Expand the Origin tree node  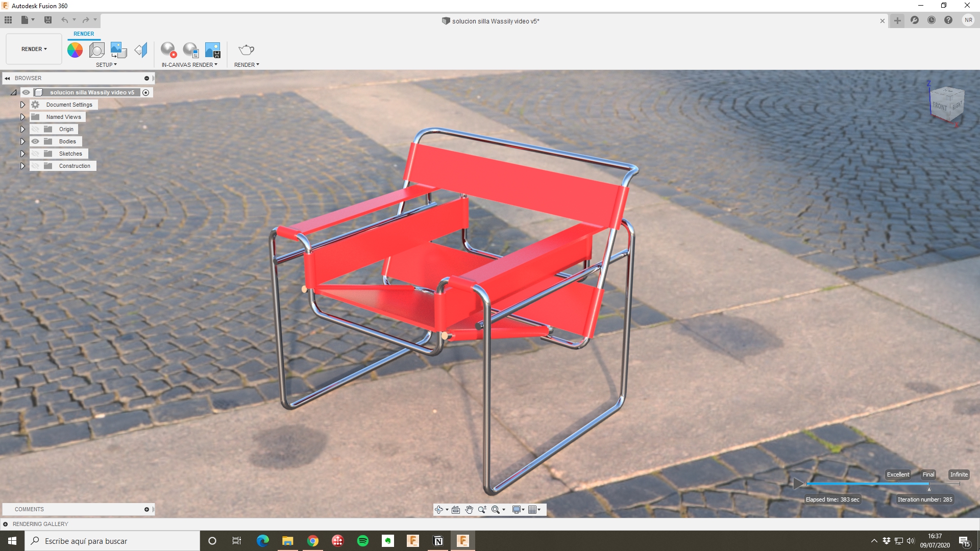[22, 129]
